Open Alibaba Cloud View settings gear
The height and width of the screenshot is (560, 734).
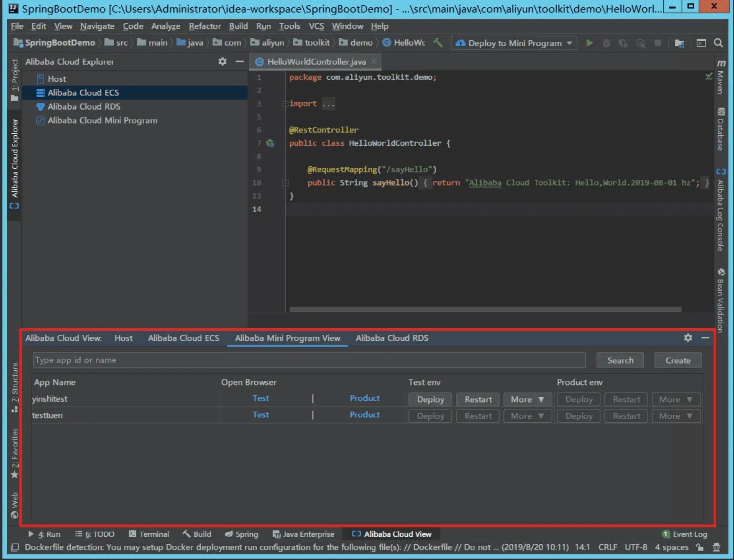coord(688,338)
